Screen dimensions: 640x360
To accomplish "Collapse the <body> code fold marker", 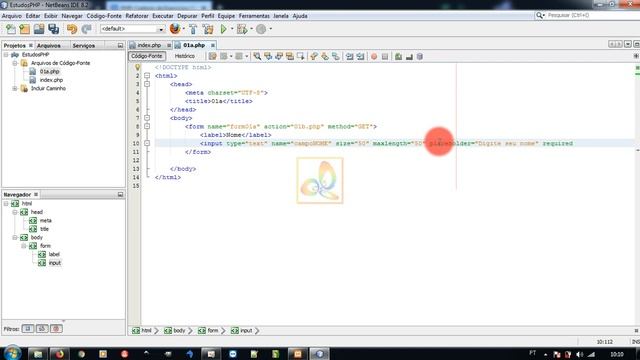I will 147,118.
